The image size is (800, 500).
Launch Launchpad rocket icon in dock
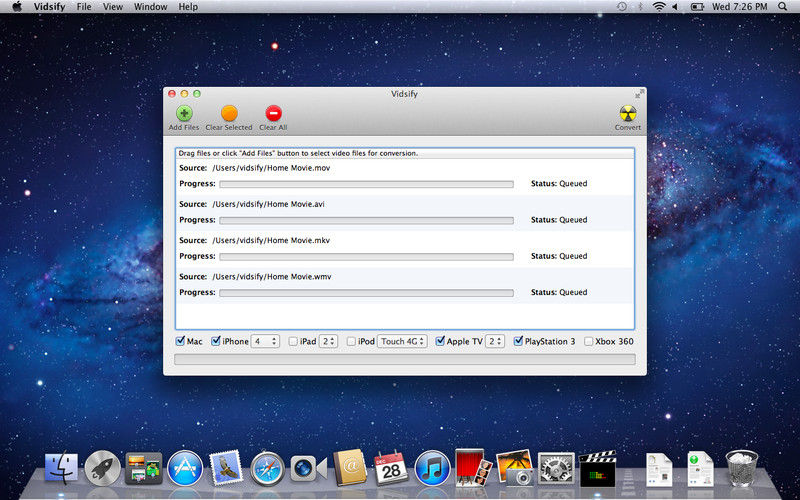pyautogui.click(x=103, y=468)
